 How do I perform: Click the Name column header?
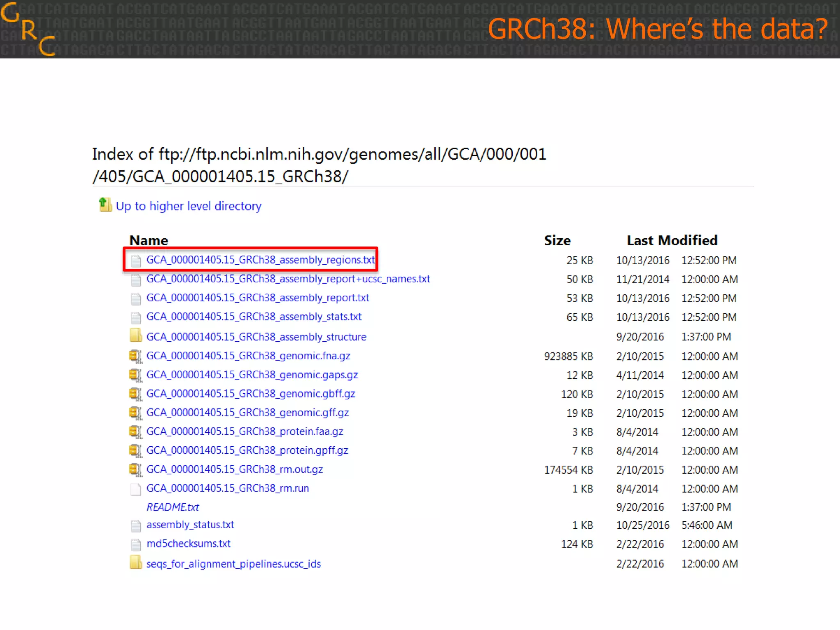point(149,240)
